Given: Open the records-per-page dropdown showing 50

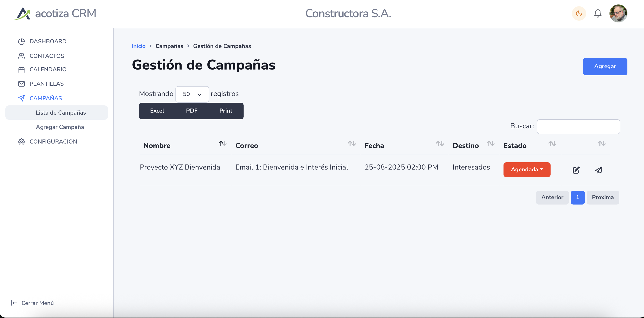Looking at the screenshot, I should [x=192, y=94].
